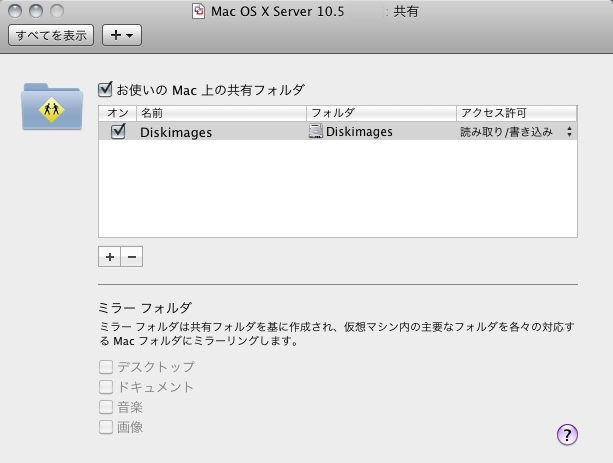The image size is (613, 463).
Task: Toggle the オン checkbox for Diskimages
Action: click(x=118, y=132)
